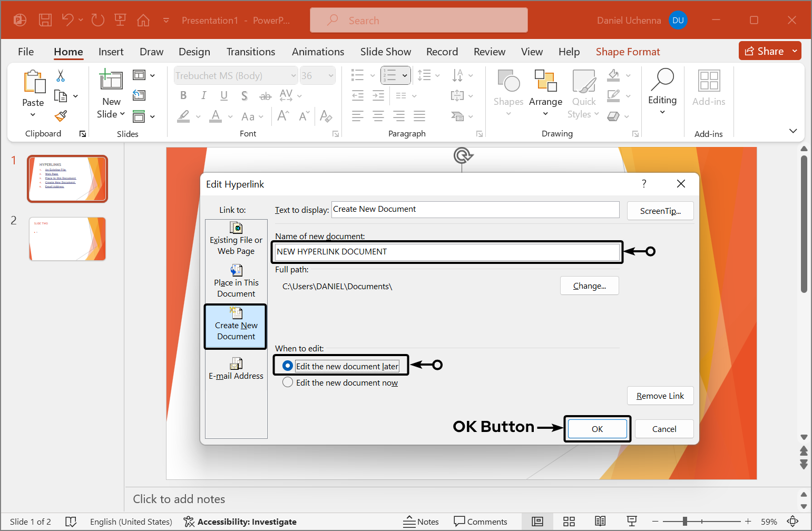Expand the Font name dropdown
The width and height of the screenshot is (812, 531).
pyautogui.click(x=294, y=76)
